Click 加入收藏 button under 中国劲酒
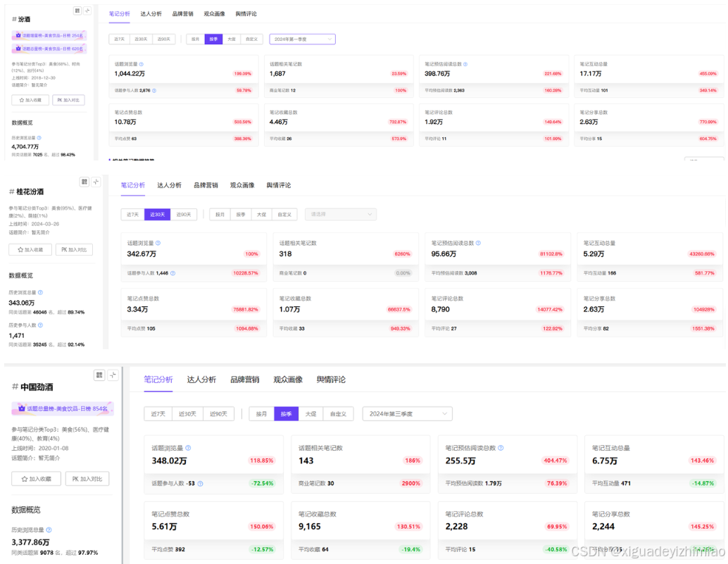728x564 pixels. (x=36, y=479)
